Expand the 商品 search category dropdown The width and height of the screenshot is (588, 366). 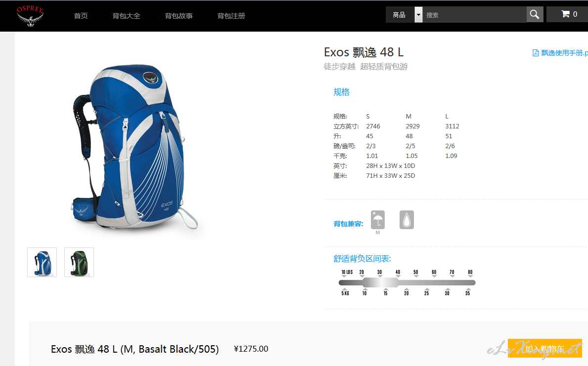pyautogui.click(x=418, y=15)
